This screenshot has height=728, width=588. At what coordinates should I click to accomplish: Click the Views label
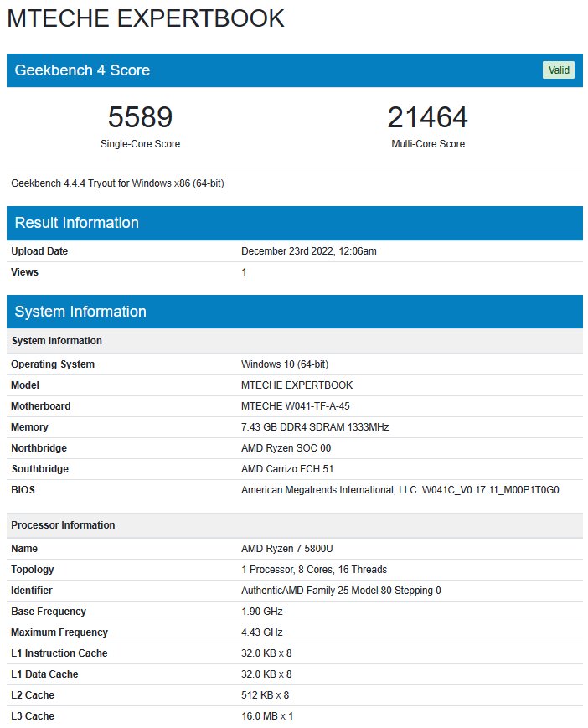tap(24, 272)
